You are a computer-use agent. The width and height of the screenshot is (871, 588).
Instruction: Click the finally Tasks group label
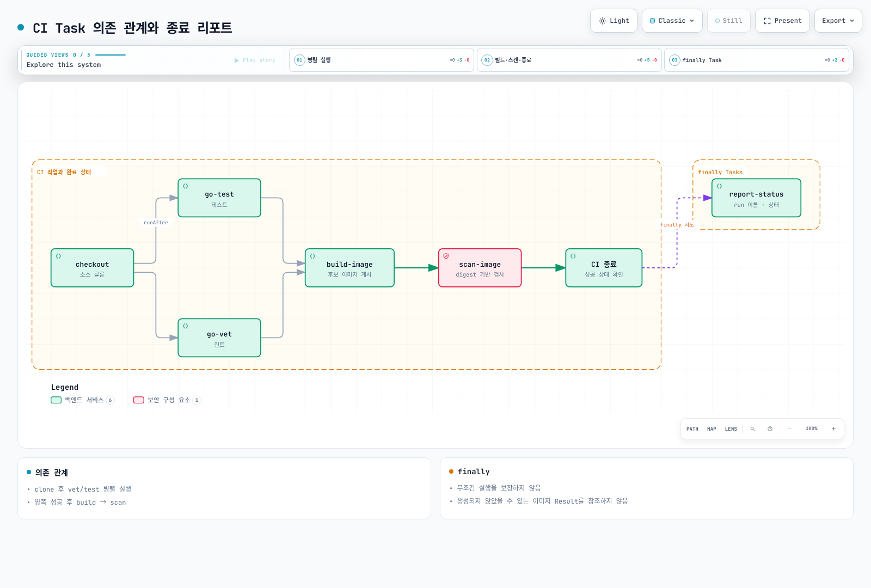[x=720, y=172]
